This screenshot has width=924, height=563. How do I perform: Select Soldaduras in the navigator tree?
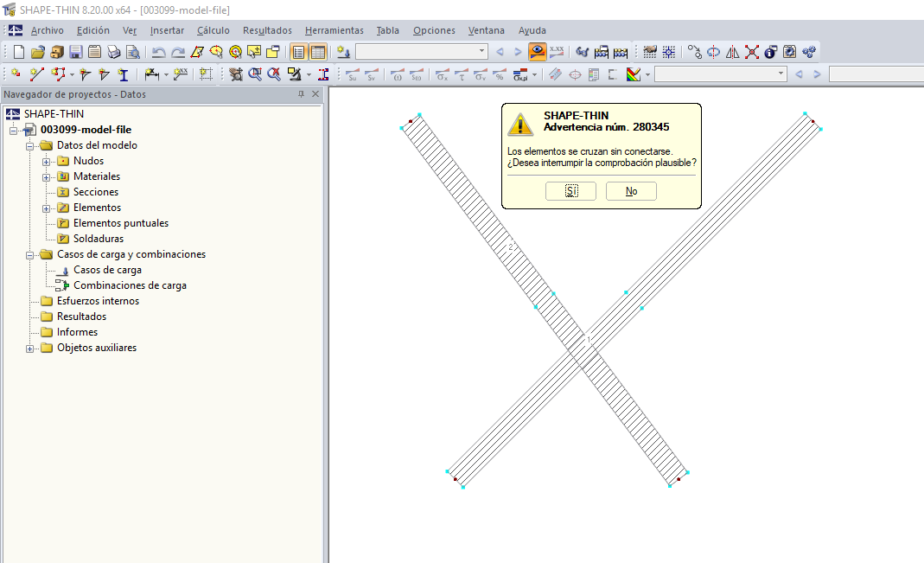click(99, 238)
